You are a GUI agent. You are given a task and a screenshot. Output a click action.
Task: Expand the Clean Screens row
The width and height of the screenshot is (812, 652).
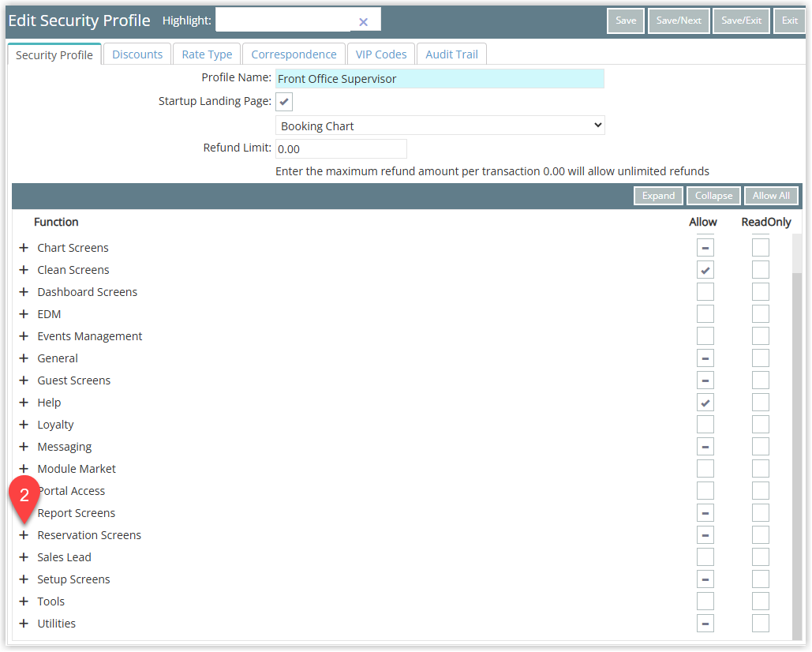(24, 270)
